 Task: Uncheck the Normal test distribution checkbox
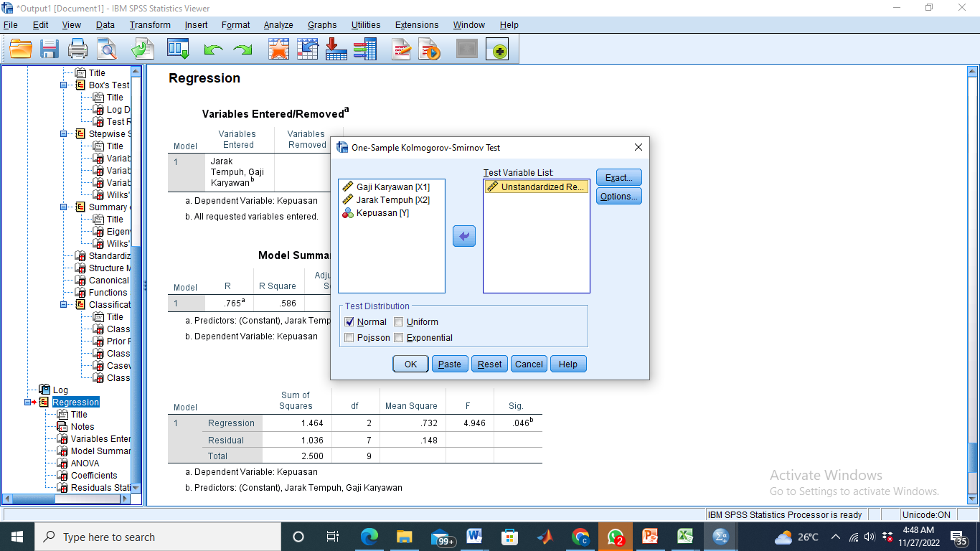point(349,322)
